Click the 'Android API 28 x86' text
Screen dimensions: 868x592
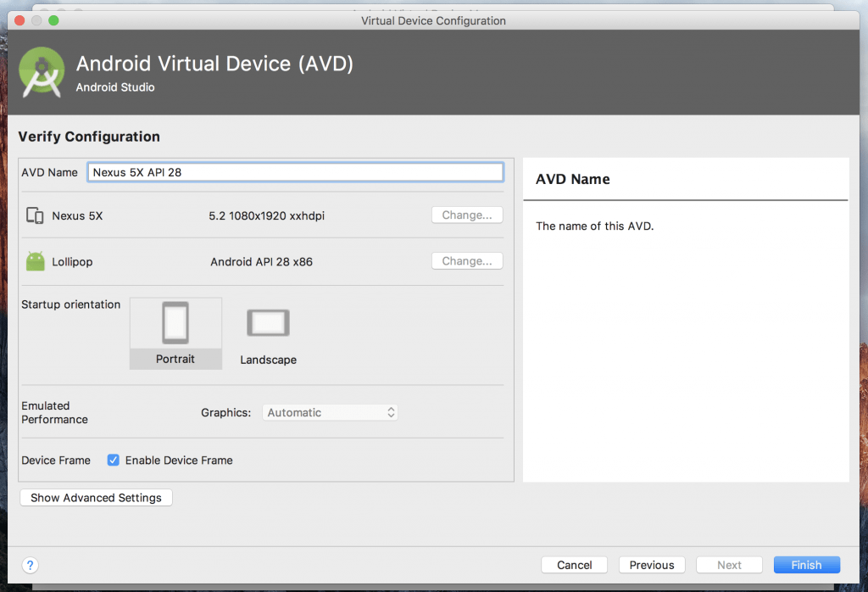pyautogui.click(x=261, y=262)
